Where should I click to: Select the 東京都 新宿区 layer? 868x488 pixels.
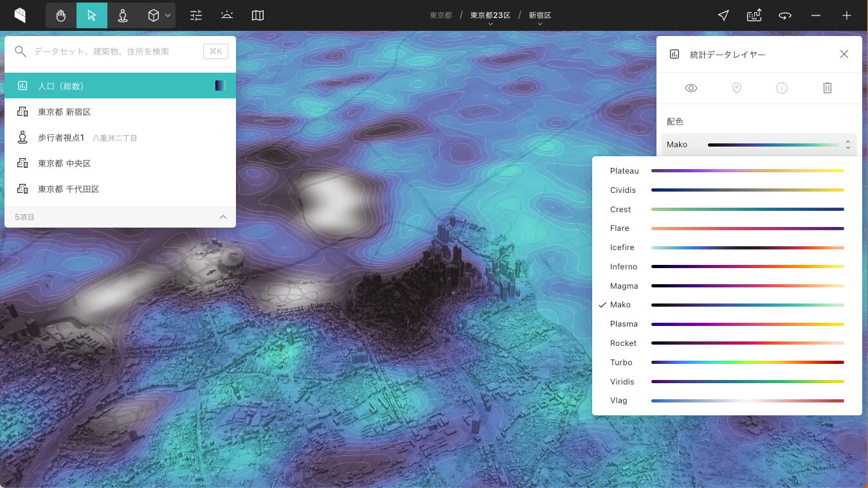click(120, 112)
